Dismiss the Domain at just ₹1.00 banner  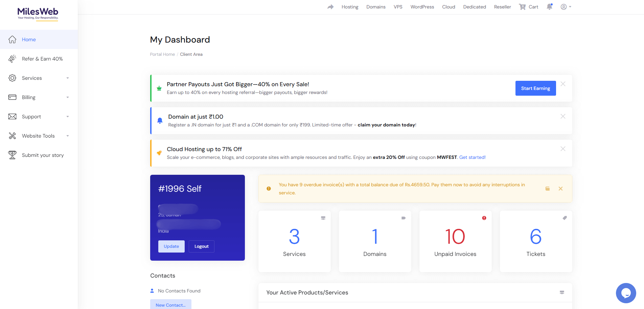(x=563, y=116)
